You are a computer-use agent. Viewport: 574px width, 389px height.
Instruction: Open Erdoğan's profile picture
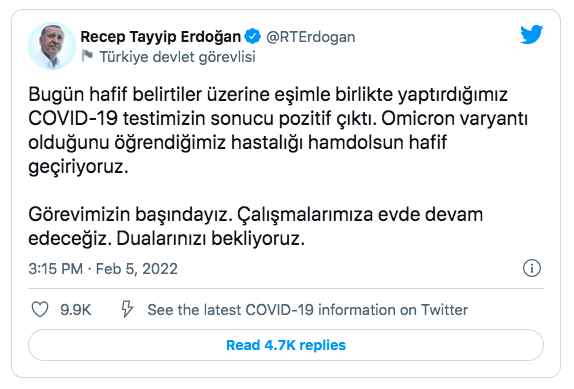[x=52, y=46]
